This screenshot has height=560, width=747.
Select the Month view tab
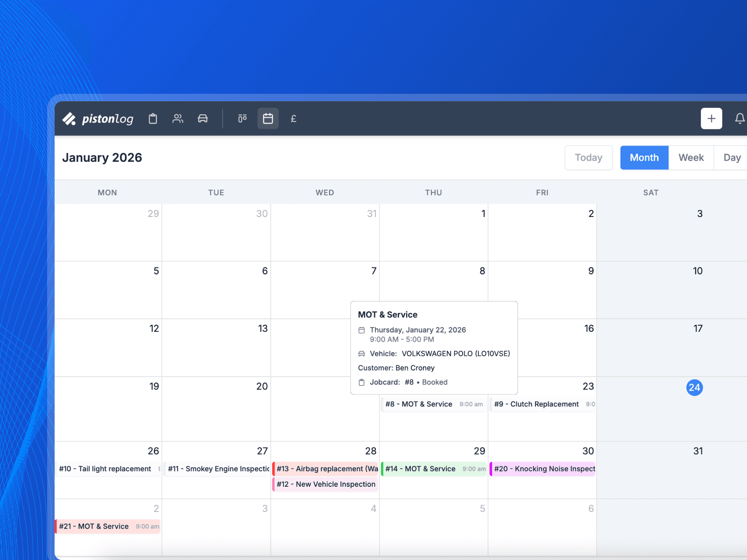(x=644, y=157)
